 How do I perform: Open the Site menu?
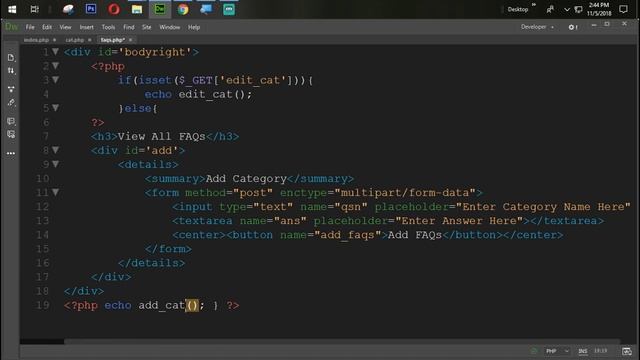click(x=147, y=27)
